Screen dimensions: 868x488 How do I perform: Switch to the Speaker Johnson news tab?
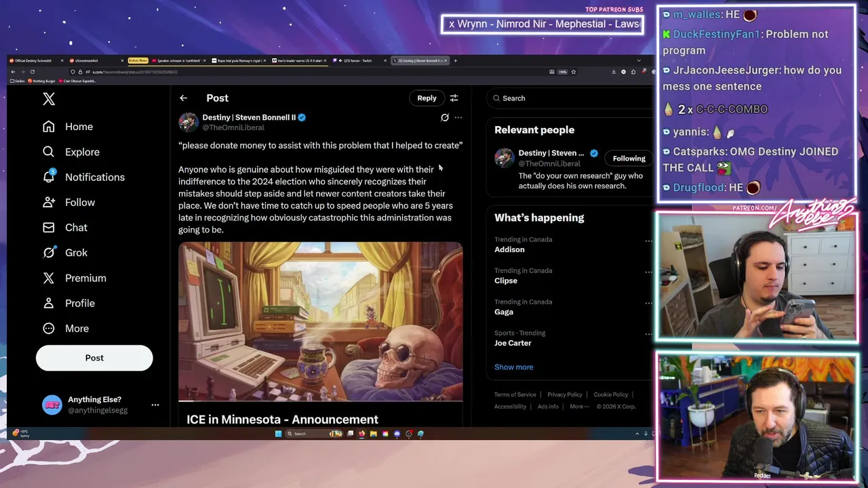coord(178,60)
